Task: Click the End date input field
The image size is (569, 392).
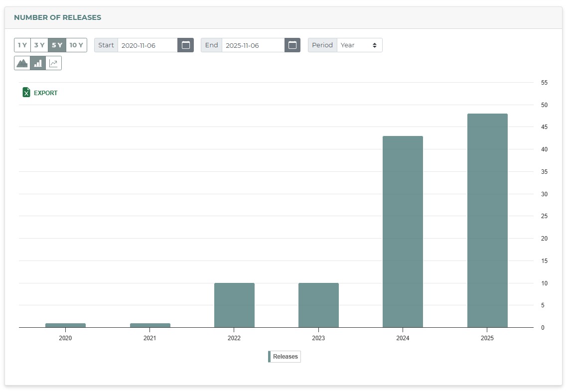Action: (x=253, y=45)
